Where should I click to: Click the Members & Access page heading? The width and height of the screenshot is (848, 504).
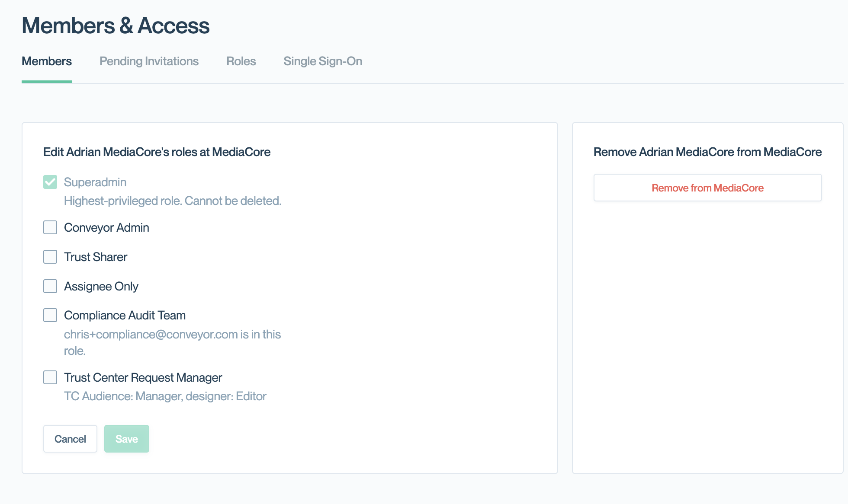[116, 26]
